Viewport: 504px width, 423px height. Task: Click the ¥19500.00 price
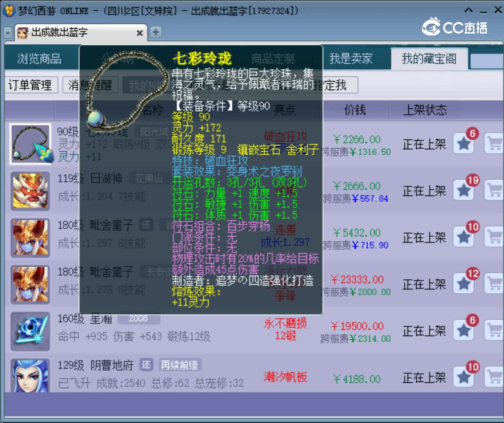357,326
